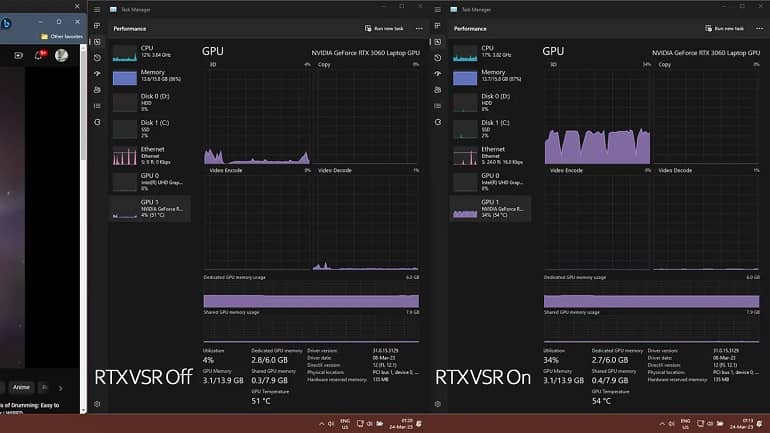Select Ethernet in the RTX VSR Off performance list
This screenshot has width=770, height=433.
(x=150, y=155)
